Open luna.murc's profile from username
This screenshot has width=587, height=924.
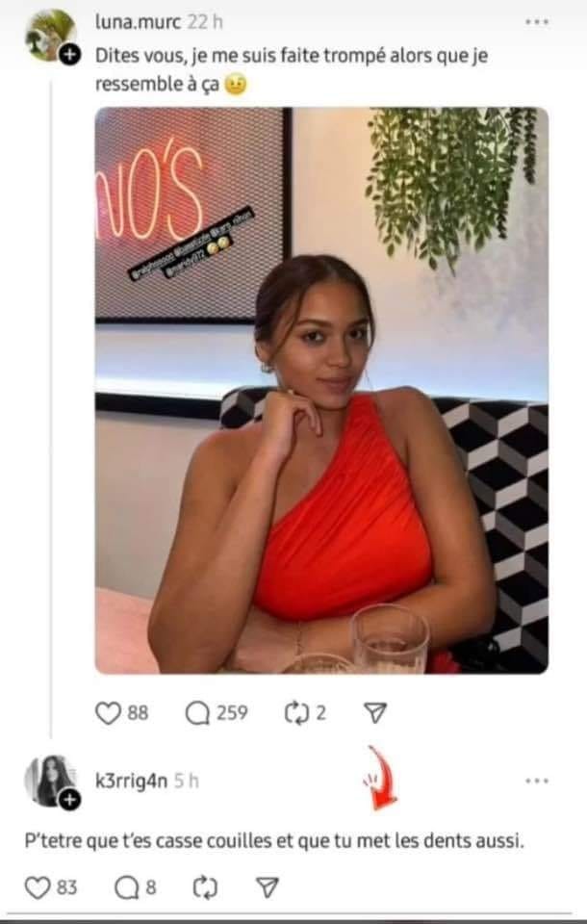click(139, 22)
